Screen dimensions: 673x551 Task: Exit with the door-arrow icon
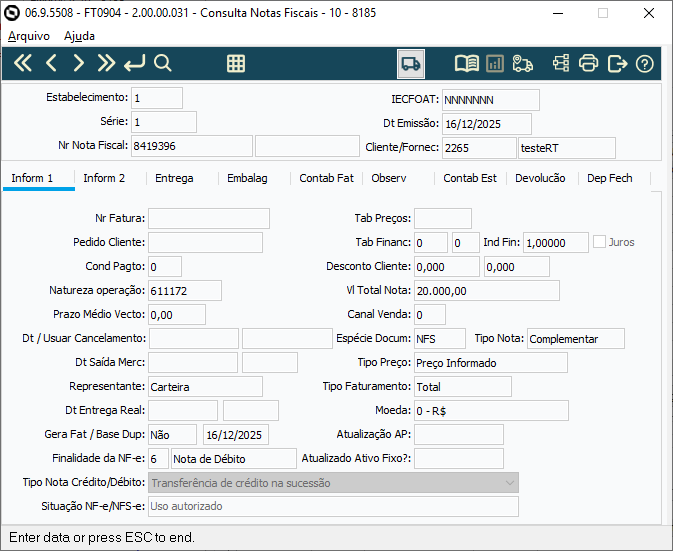[x=617, y=64]
